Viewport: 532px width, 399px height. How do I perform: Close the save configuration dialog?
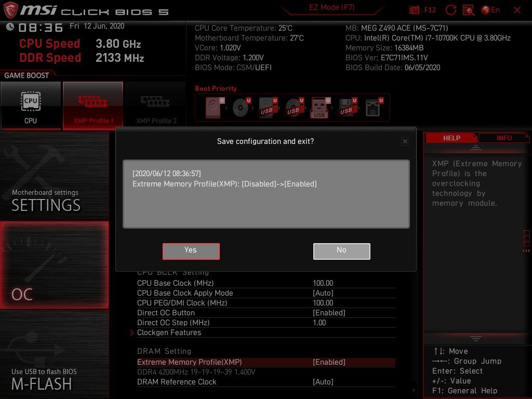[405, 141]
